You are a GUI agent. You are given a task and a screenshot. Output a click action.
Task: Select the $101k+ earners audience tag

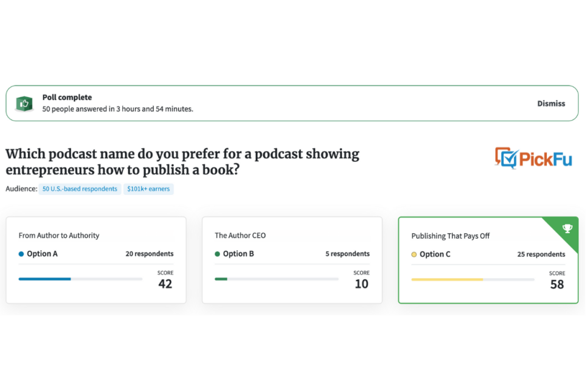coord(149,189)
